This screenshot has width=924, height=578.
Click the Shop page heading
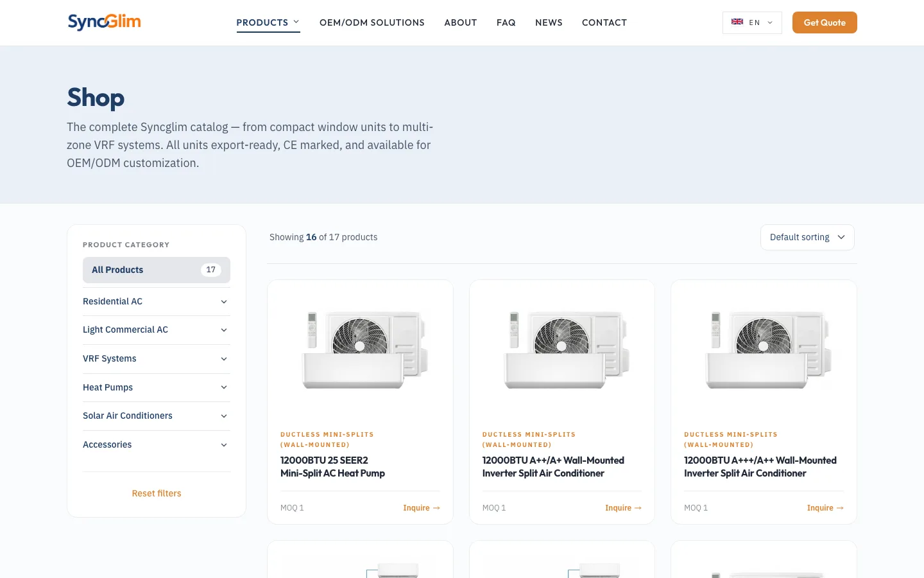point(96,98)
